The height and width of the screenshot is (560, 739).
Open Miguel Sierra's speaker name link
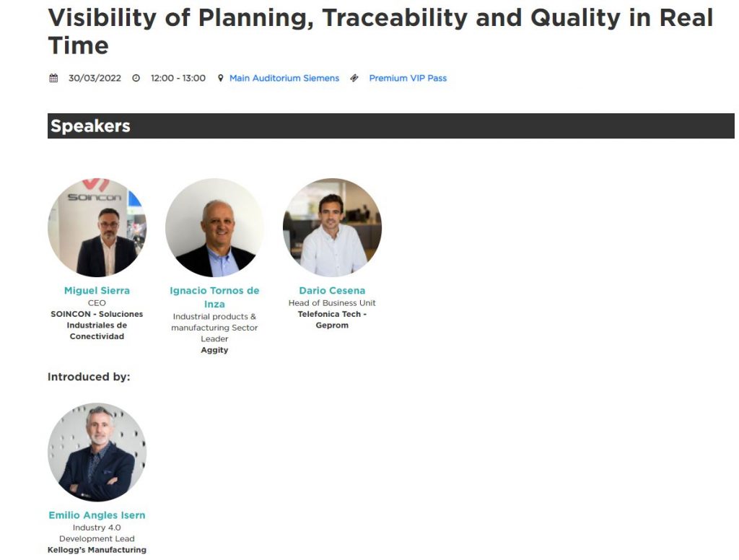point(97,291)
